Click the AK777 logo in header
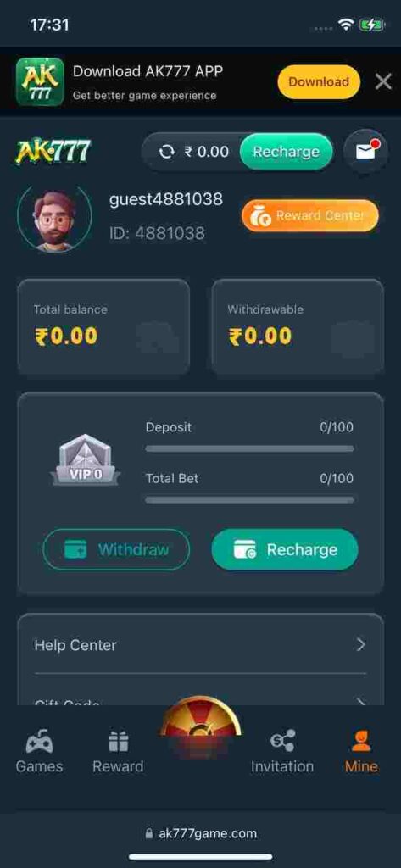 [x=53, y=151]
